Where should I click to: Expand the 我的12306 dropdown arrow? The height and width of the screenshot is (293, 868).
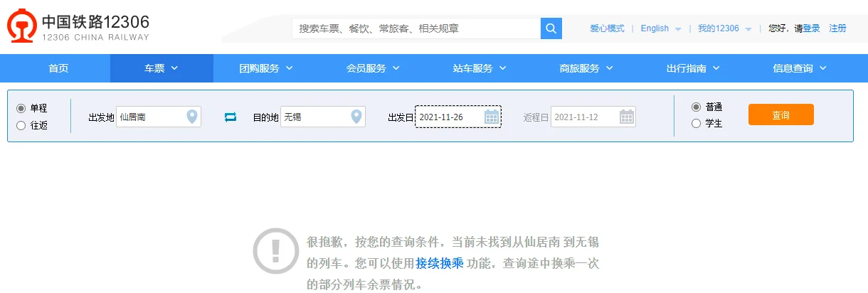(748, 29)
